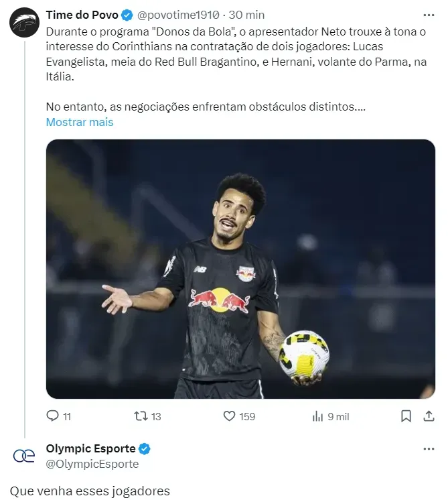Click Olympic Esporte display name
Image resolution: width=448 pixels, height=500 pixels.
(90, 448)
